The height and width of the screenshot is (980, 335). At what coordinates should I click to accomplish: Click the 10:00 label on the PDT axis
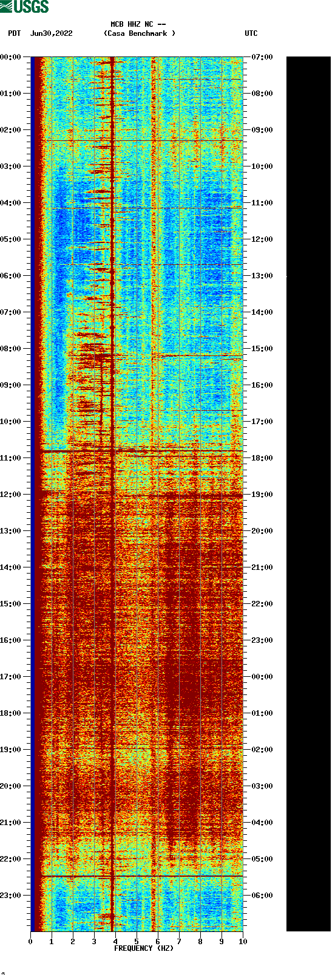tap(10, 422)
